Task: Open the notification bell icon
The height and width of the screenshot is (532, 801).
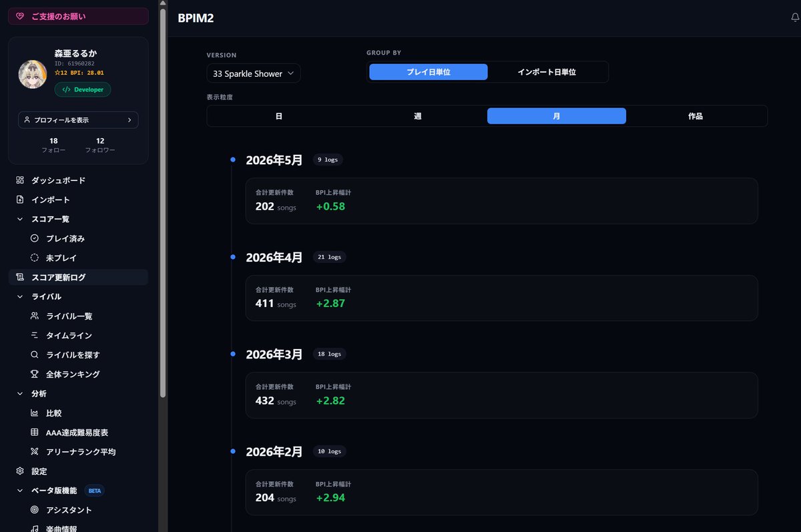Action: coord(795,18)
